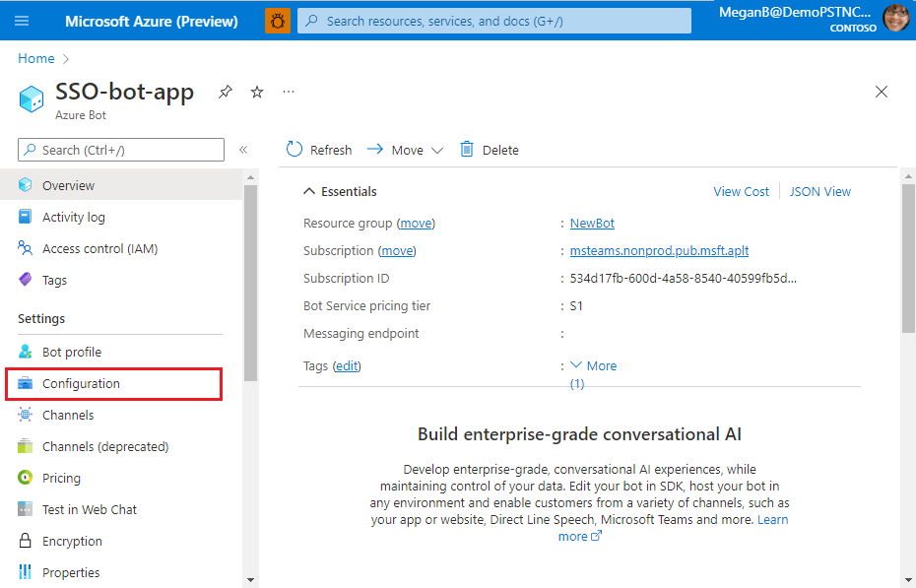Go to Home breadcrumb
This screenshot has width=916, height=588.
pyautogui.click(x=36, y=58)
